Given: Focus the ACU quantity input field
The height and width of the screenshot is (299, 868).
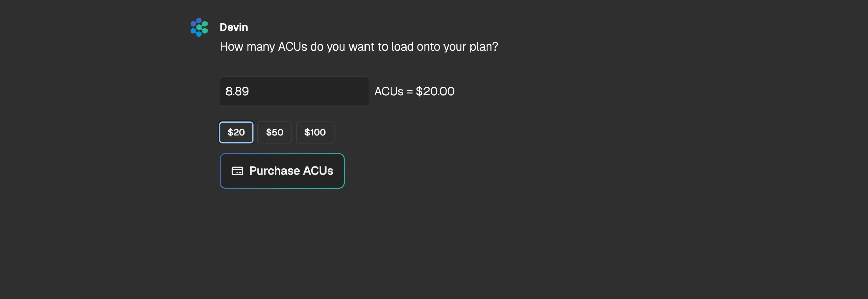Looking at the screenshot, I should 294,91.
